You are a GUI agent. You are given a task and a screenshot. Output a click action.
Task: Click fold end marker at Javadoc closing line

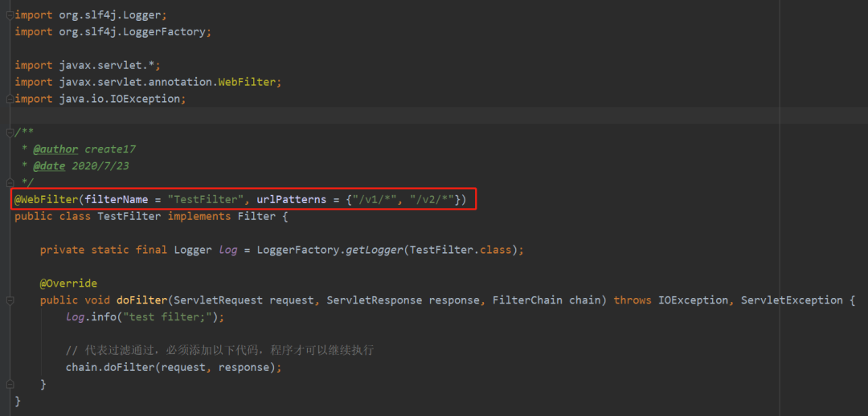tap(10, 182)
